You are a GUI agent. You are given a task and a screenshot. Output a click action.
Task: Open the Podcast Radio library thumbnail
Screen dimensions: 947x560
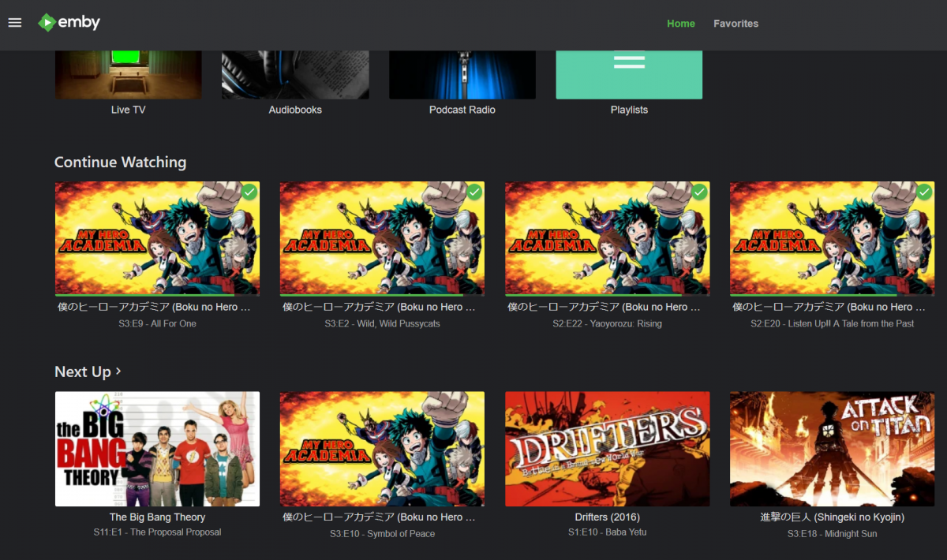[x=462, y=75]
